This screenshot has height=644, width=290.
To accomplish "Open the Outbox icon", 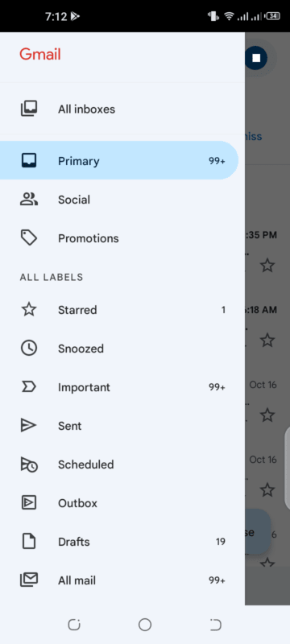I will (29, 503).
